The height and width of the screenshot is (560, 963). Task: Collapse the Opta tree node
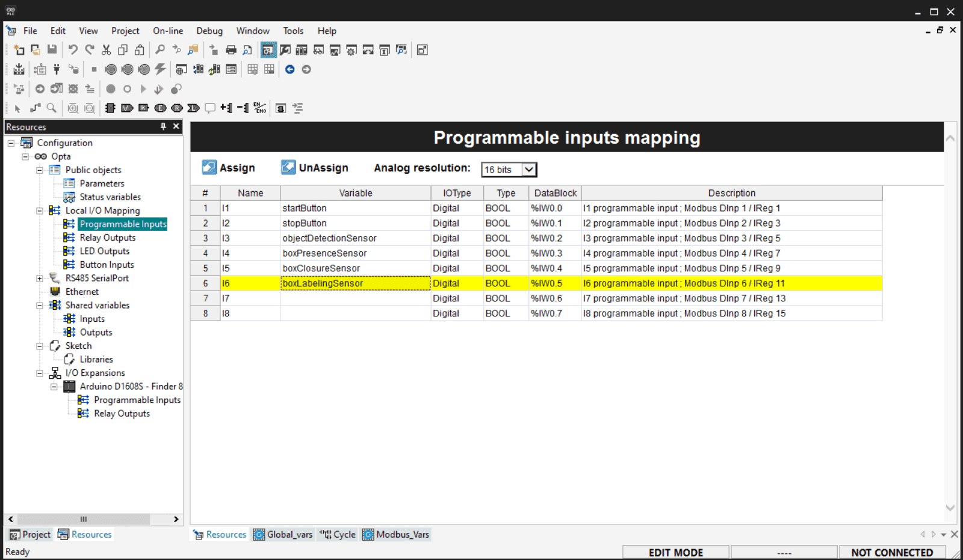(x=25, y=156)
